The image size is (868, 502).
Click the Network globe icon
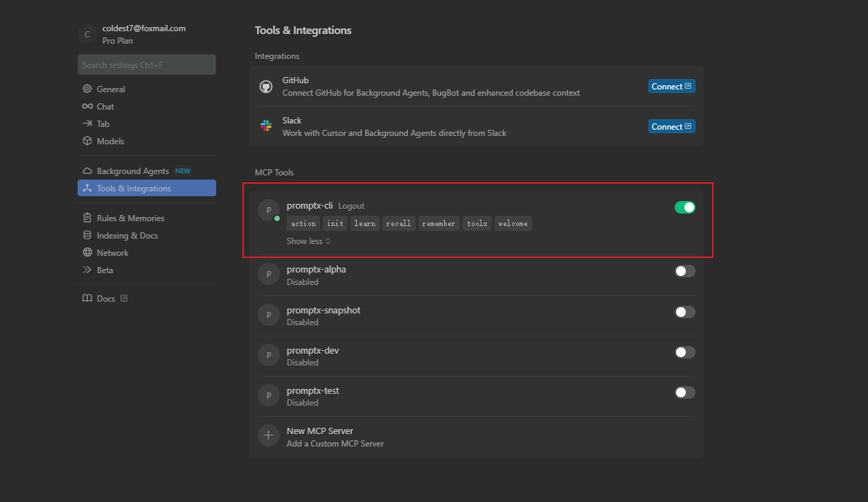[x=87, y=252]
